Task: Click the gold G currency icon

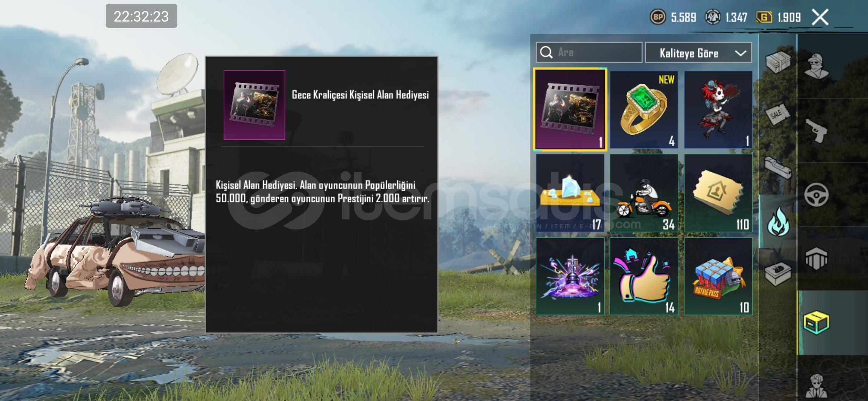Action: point(764,17)
